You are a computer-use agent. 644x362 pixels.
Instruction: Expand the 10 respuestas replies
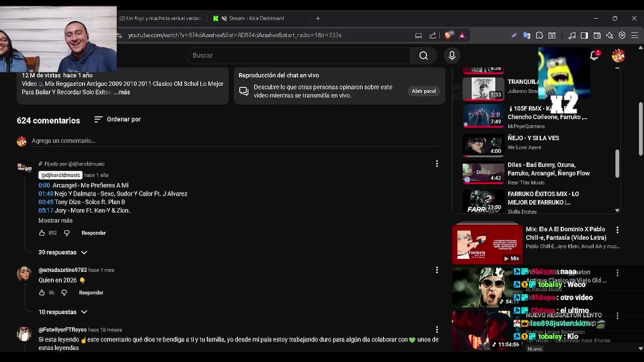tap(63, 312)
